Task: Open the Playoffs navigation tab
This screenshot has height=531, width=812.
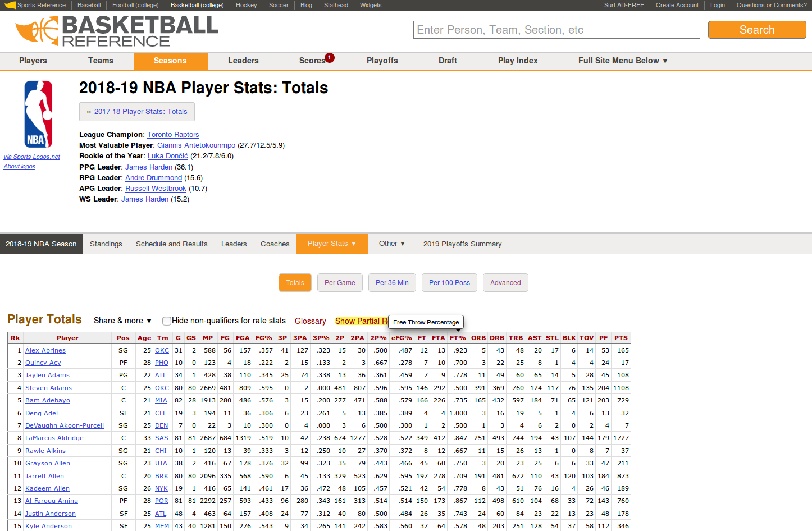Action: [382, 61]
